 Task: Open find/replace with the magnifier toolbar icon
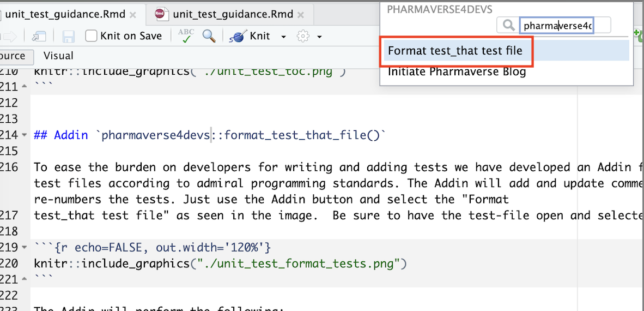pyautogui.click(x=209, y=36)
